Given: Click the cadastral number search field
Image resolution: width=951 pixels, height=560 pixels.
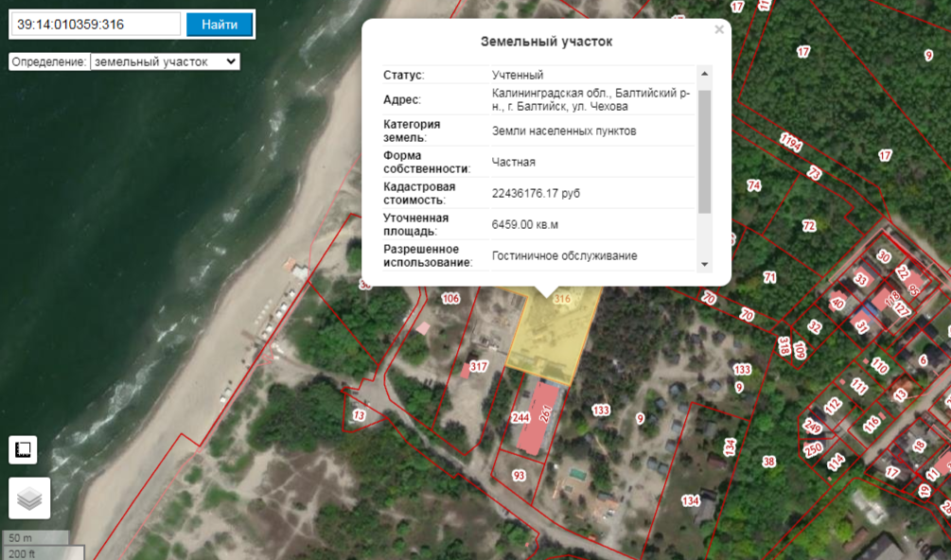Looking at the screenshot, I should pyautogui.click(x=96, y=24).
